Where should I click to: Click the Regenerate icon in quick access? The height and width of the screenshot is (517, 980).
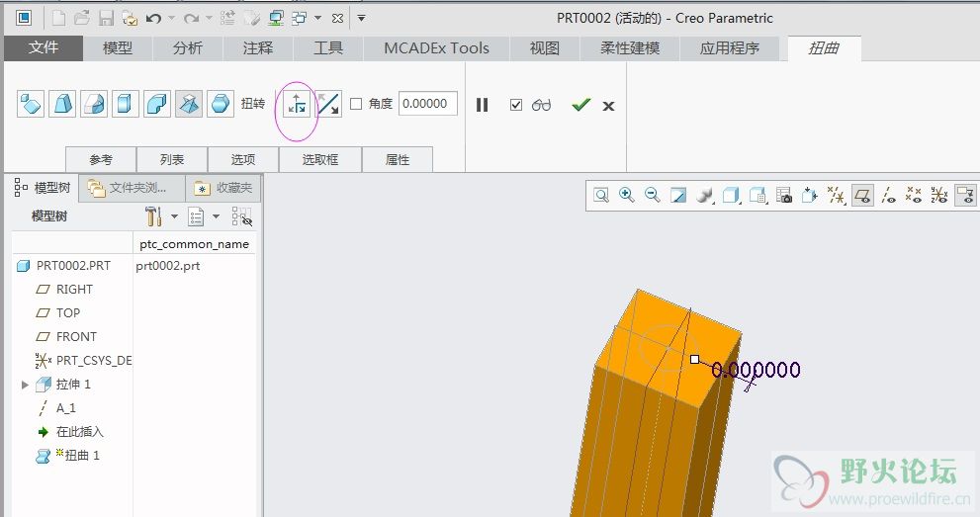[227, 18]
